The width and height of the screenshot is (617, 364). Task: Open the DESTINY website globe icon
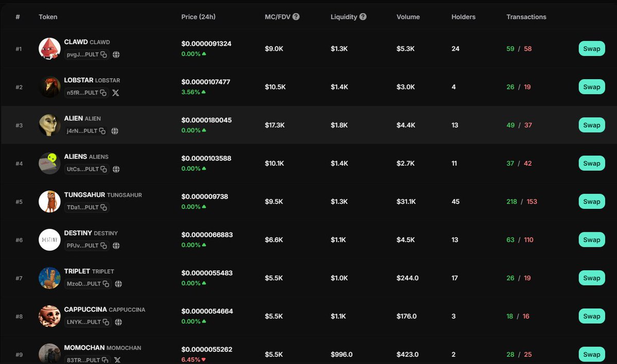pyautogui.click(x=116, y=245)
